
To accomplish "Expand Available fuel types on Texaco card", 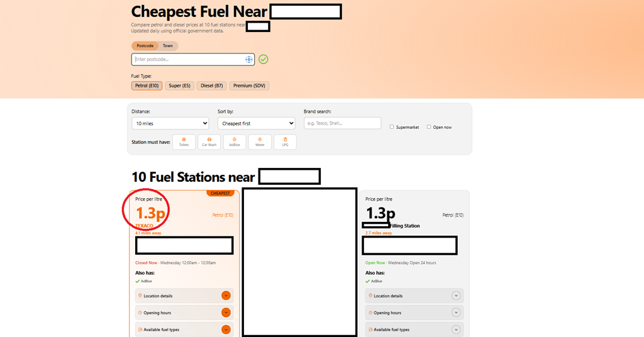I will [x=184, y=329].
